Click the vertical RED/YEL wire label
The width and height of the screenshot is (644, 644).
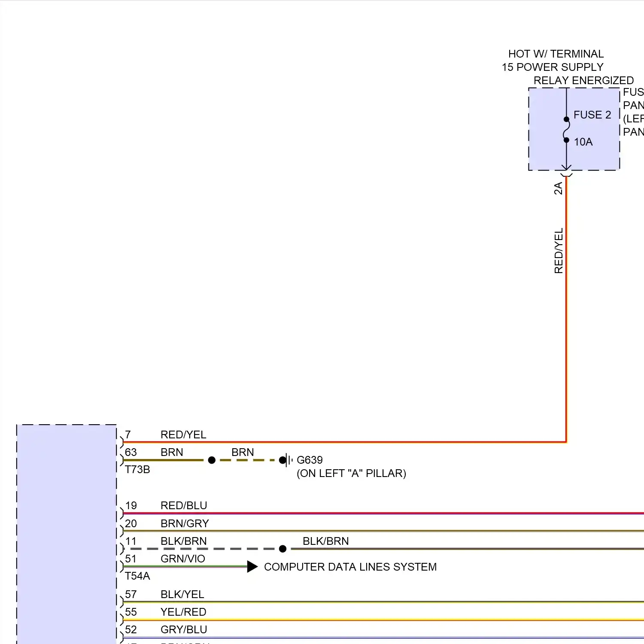point(559,251)
